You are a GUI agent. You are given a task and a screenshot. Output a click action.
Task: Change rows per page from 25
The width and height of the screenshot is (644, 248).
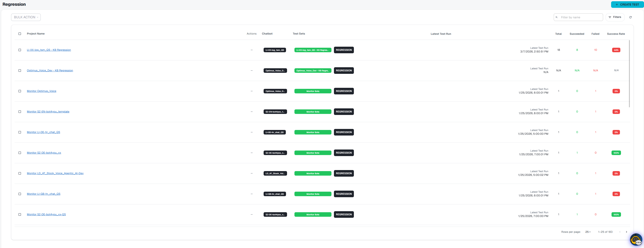[588, 232]
